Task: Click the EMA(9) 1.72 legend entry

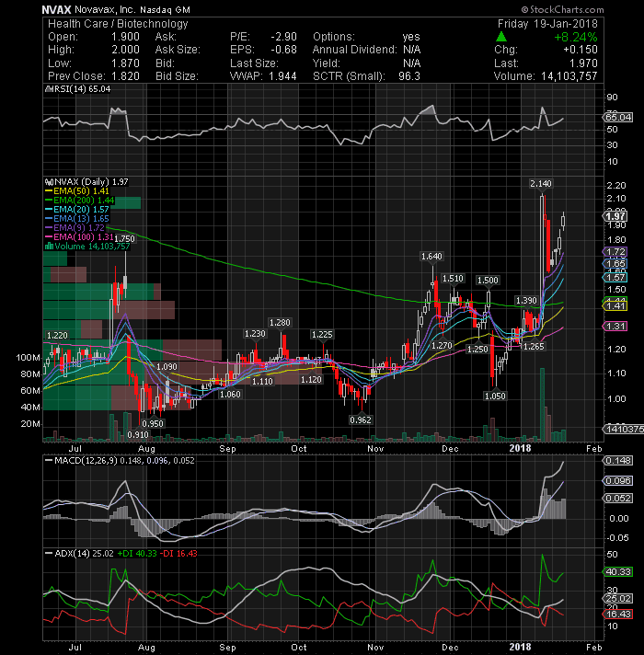Action: 75,227
